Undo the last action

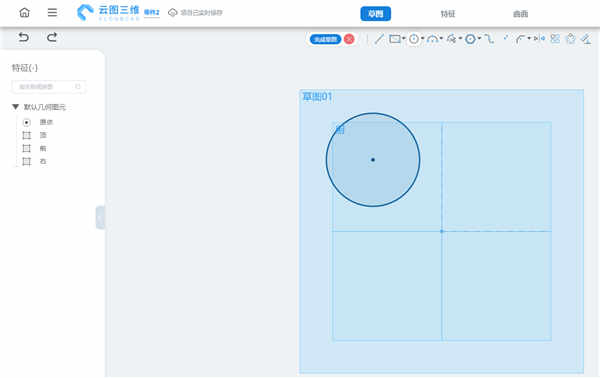[x=24, y=37]
